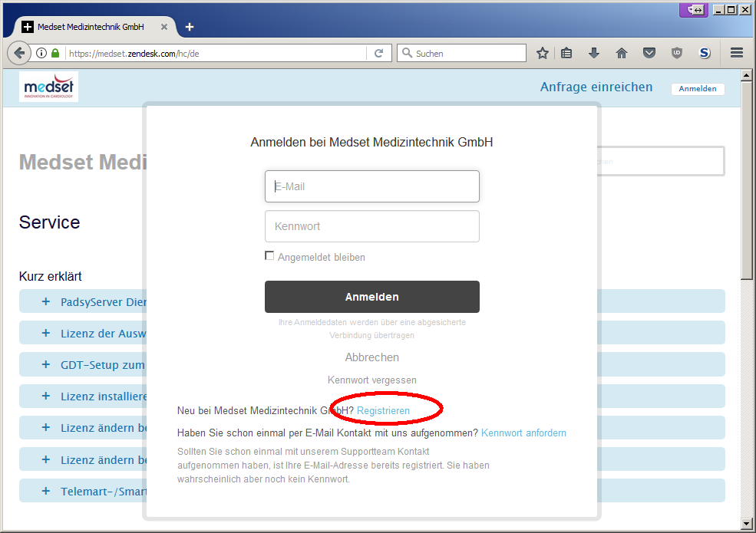Expand the Telemart-/Smart article section
The image size is (756, 533).
pyautogui.click(x=46, y=491)
